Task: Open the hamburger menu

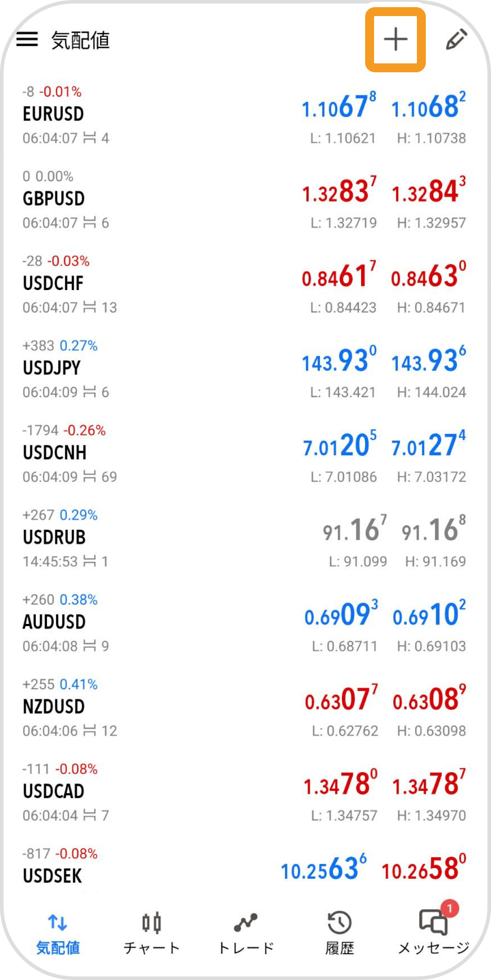Action: pyautogui.click(x=27, y=39)
